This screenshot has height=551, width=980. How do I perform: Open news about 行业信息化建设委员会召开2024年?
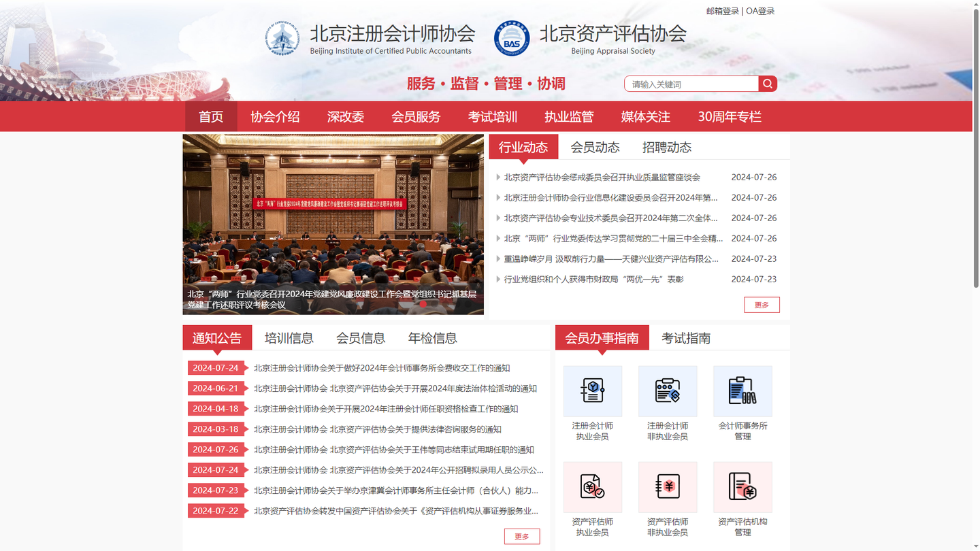click(x=610, y=198)
